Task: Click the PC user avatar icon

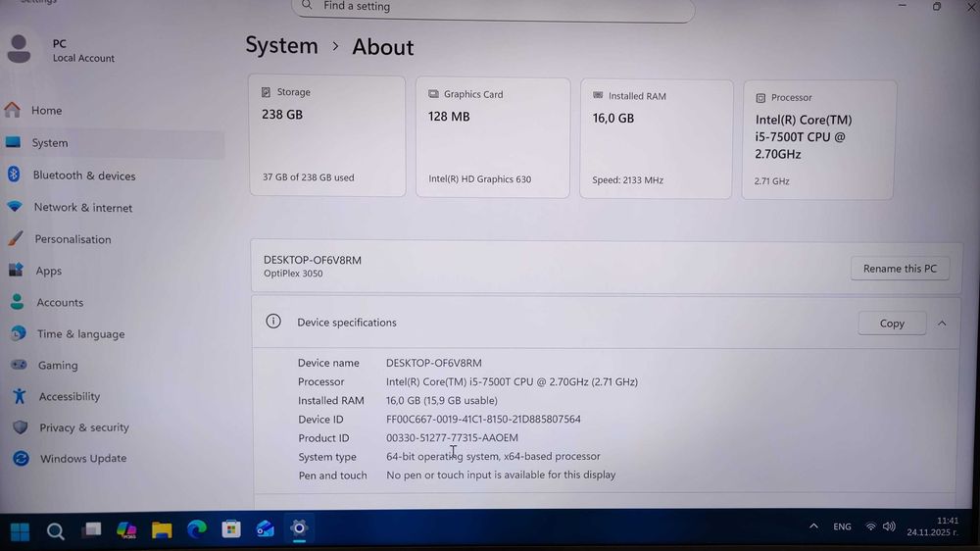Action: point(19,49)
